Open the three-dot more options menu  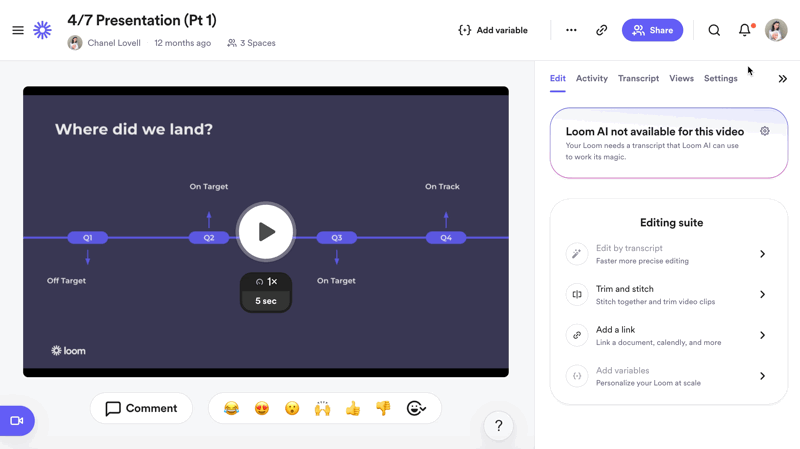click(x=571, y=31)
